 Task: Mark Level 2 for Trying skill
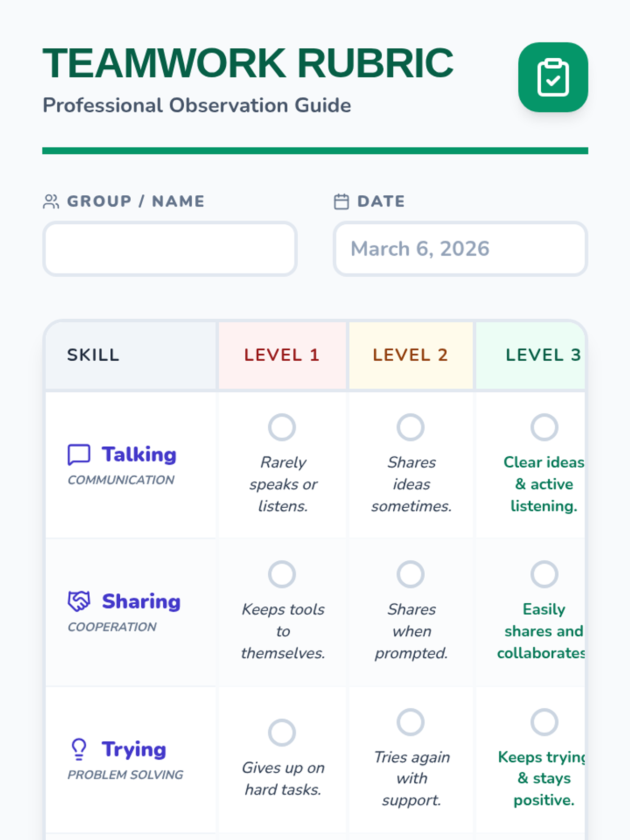pyautogui.click(x=411, y=722)
